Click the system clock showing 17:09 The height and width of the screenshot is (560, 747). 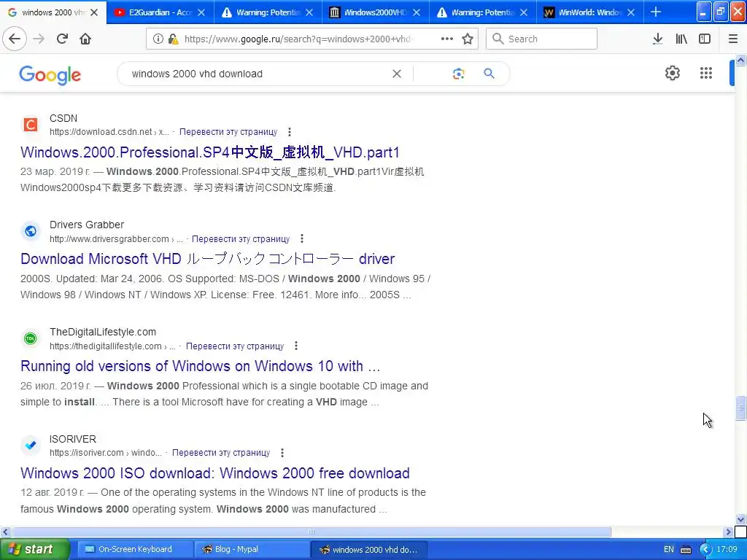[727, 550]
